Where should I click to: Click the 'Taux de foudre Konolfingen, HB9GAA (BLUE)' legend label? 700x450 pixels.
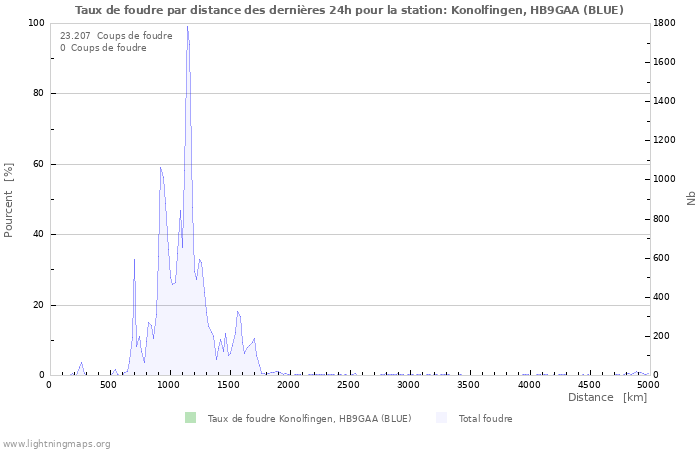tap(309, 419)
